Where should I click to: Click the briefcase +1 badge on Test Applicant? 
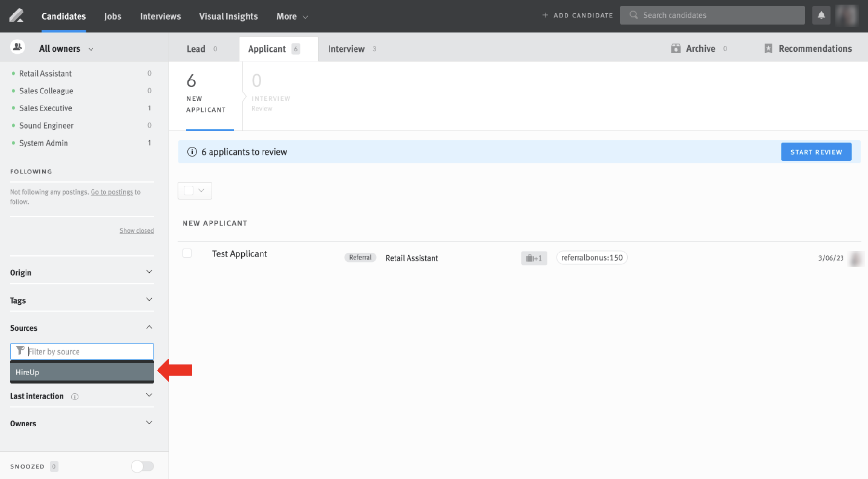pos(534,258)
